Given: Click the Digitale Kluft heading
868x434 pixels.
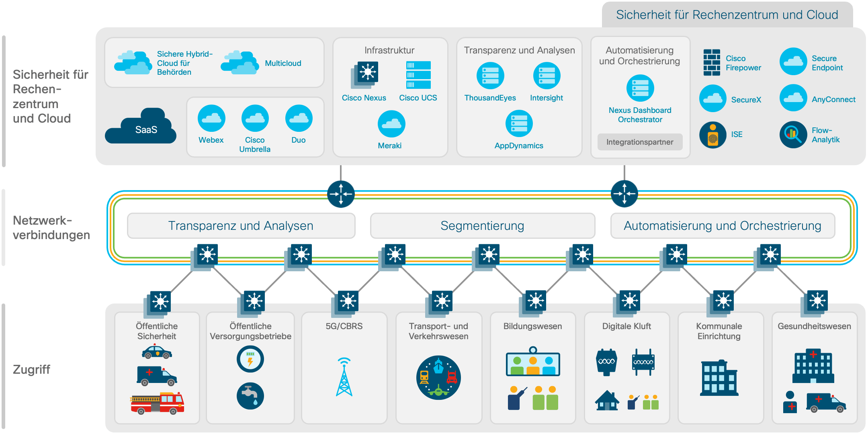Looking at the screenshot, I should click(x=626, y=326).
